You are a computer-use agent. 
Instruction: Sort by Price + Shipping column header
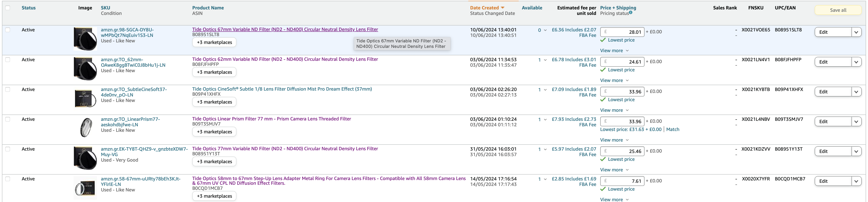point(618,8)
